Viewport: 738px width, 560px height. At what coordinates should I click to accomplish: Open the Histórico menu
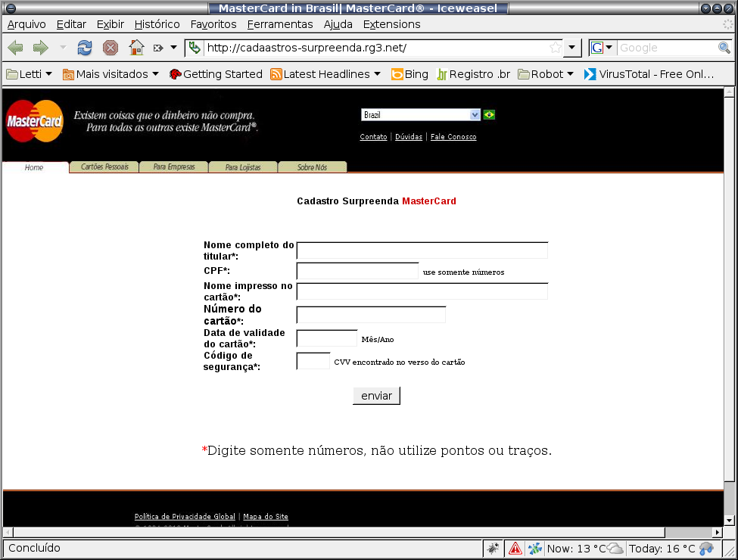(x=157, y=24)
